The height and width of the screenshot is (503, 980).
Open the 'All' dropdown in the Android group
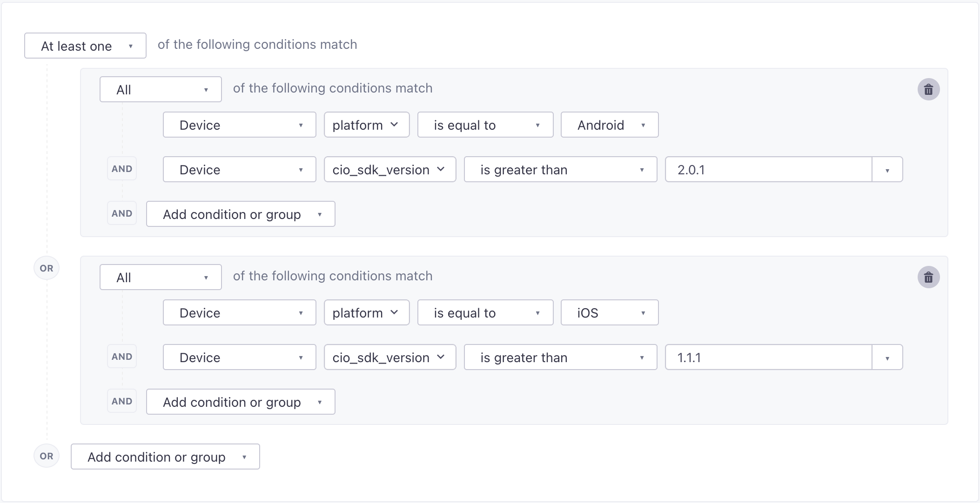click(161, 89)
